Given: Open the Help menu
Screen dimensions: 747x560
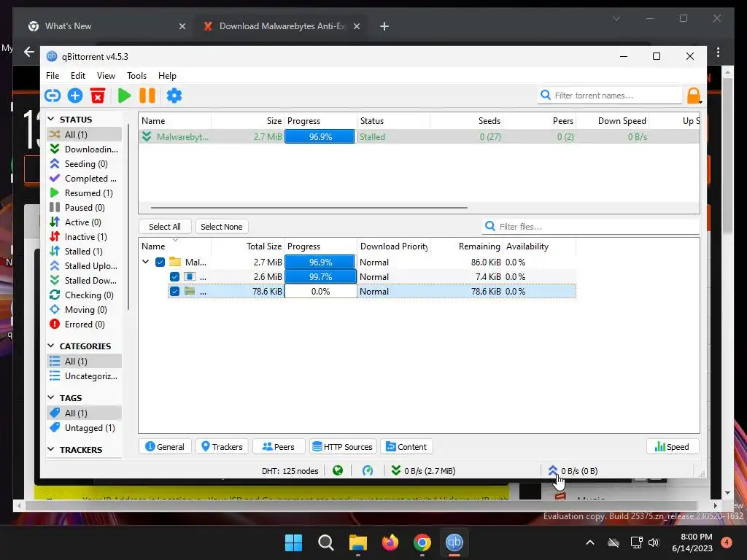Looking at the screenshot, I should point(167,76).
